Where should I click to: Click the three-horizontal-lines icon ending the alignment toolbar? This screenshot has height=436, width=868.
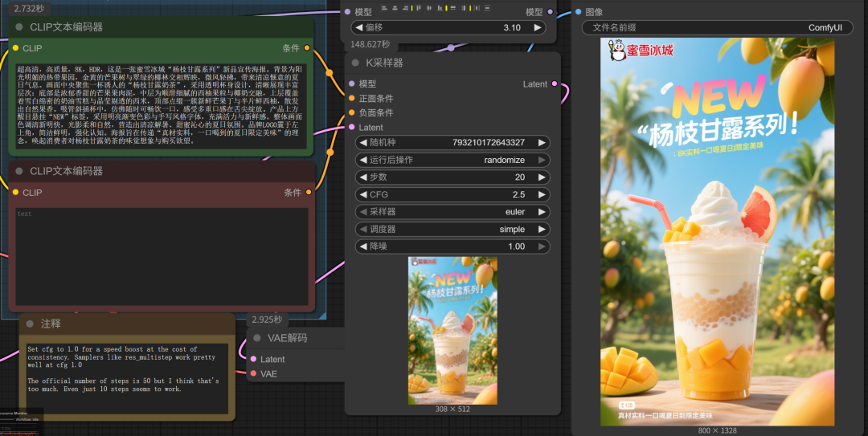click(x=487, y=8)
